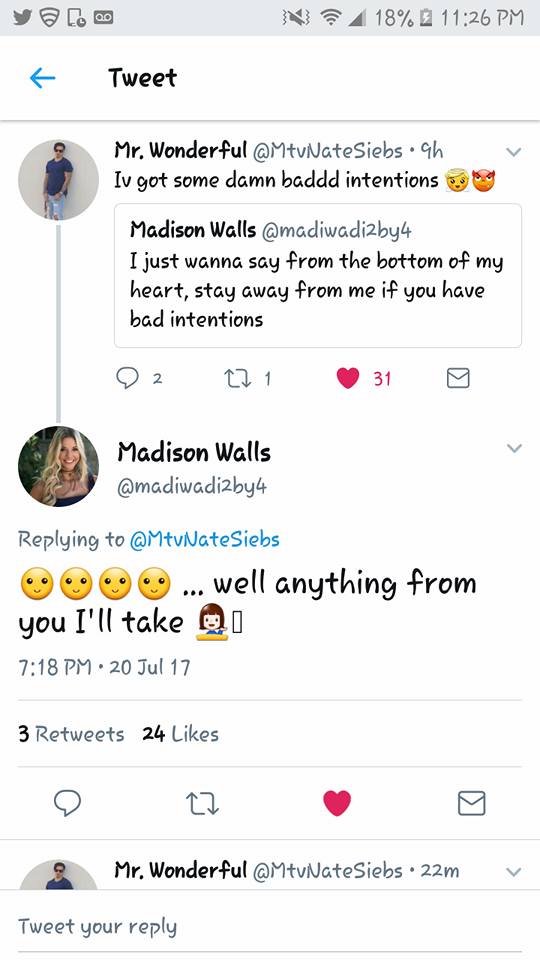The height and width of the screenshot is (960, 540).
Task: Open chevron menu on the 22m tweet
Action: [514, 871]
